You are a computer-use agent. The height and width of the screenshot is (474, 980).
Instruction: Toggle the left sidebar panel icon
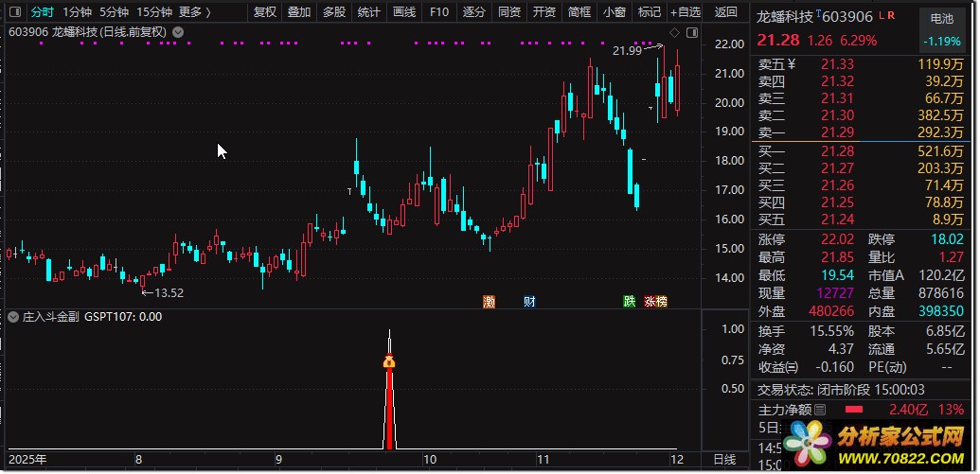(x=16, y=12)
